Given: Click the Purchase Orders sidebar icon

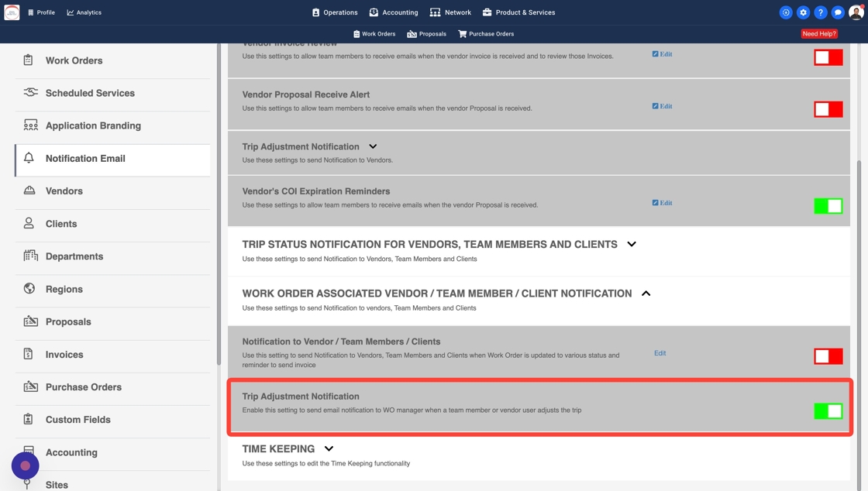Looking at the screenshot, I should tap(30, 386).
